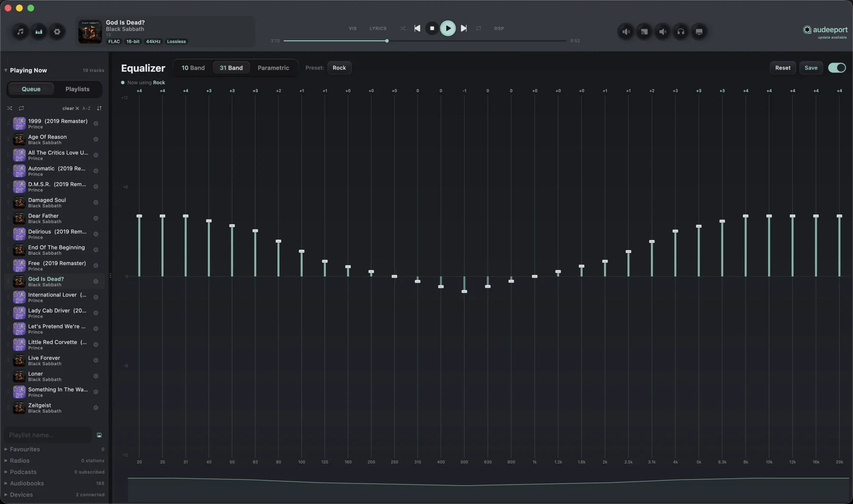Toggle shuffle icon above the queue list
This screenshot has height=504, width=853.
[x=9, y=108]
